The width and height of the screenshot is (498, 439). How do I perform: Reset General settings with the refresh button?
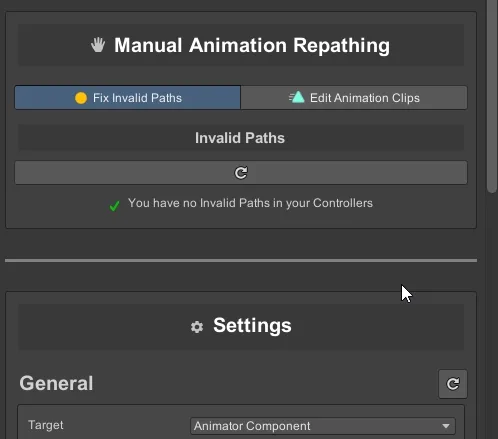pyautogui.click(x=453, y=384)
